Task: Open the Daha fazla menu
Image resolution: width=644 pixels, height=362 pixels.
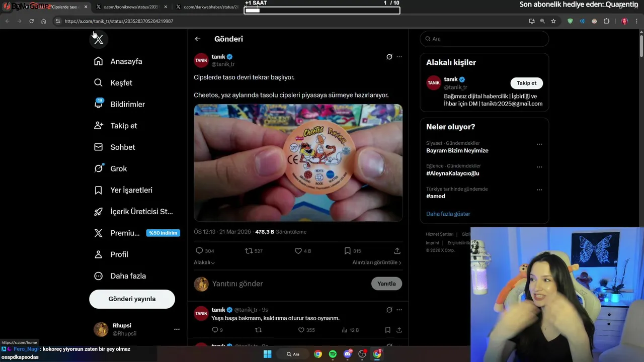Action: [x=120, y=276]
